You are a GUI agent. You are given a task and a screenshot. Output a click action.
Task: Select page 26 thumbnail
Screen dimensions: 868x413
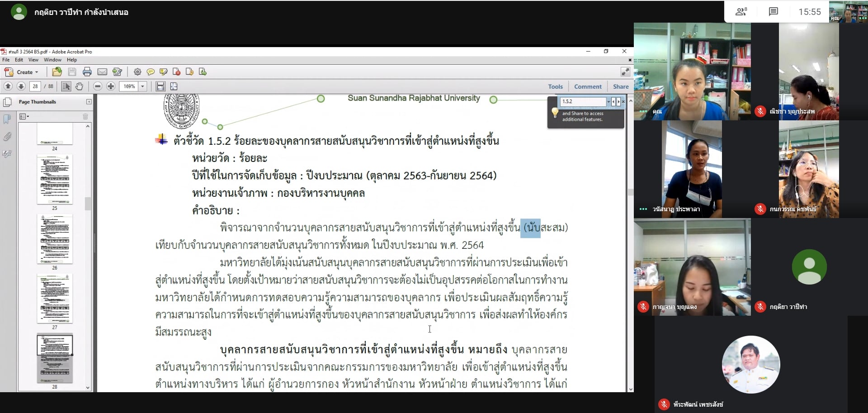pos(55,239)
